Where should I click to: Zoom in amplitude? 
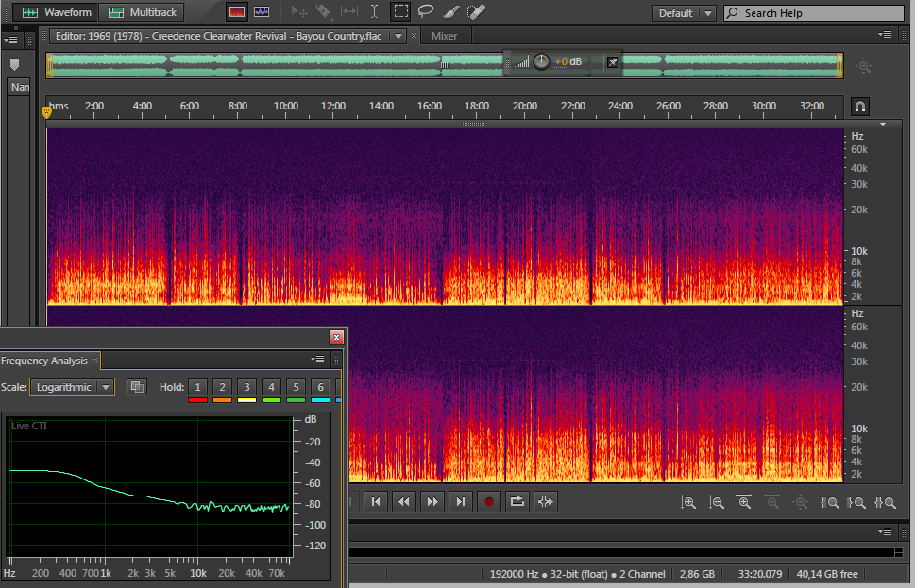pyautogui.click(x=688, y=502)
